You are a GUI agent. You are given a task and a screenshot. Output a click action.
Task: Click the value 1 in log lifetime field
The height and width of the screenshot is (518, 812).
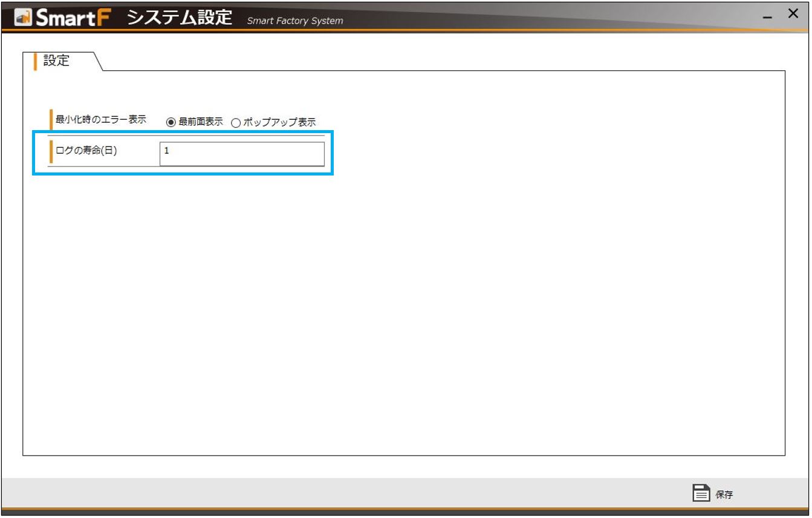pos(167,151)
